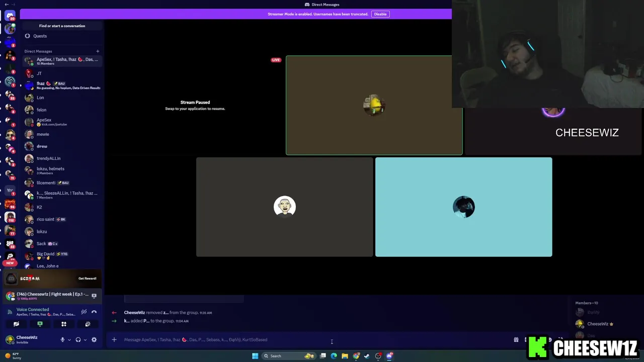Open Discord home Direct Messages icon

coord(10,16)
